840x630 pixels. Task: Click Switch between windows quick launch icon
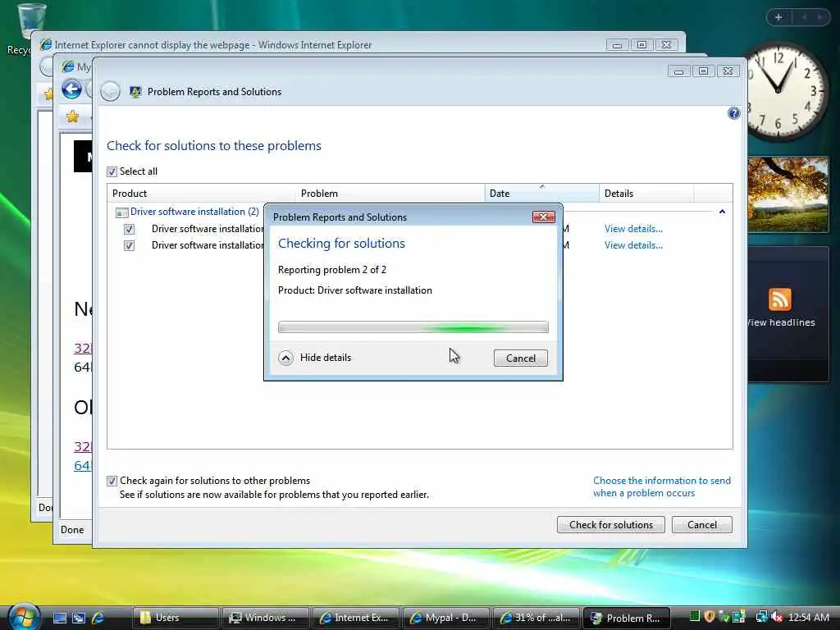pos(79,618)
